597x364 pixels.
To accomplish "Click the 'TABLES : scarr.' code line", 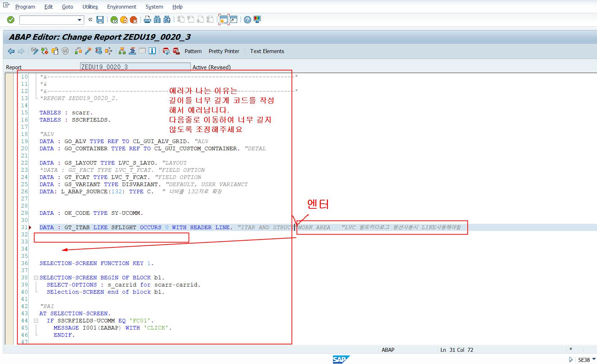I will (x=66, y=113).
